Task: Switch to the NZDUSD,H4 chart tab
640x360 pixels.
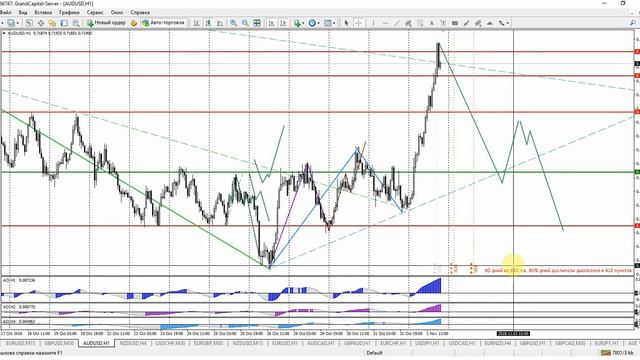Action: (133, 343)
